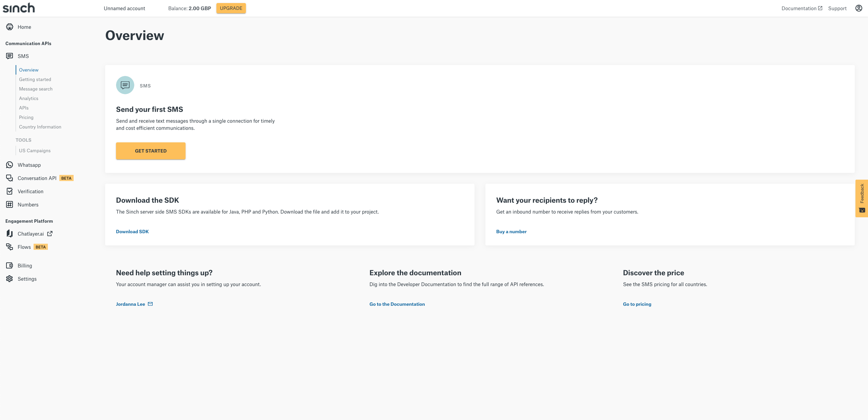Go to Analytics in the sidebar
The image size is (868, 420).
point(28,98)
